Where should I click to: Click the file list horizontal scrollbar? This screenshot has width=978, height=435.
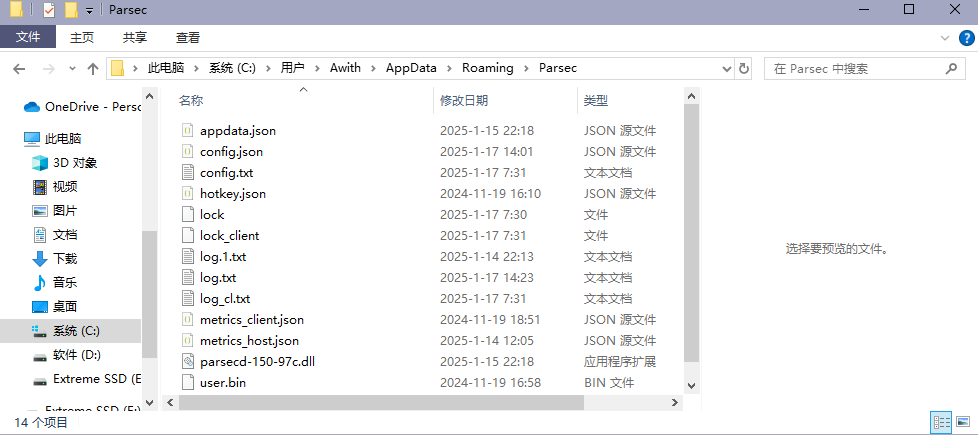coord(380,403)
